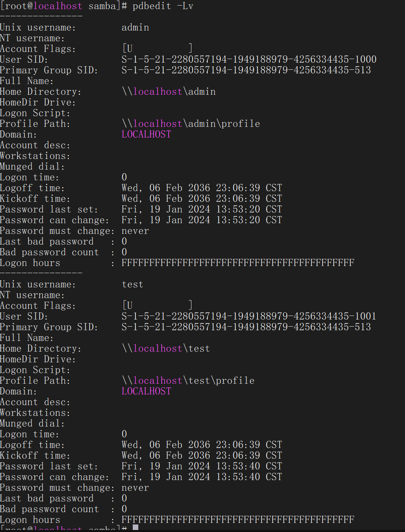Click the first LOCALHOST domain value
Image resolution: width=405 pixels, height=532 pixels.
[146, 134]
